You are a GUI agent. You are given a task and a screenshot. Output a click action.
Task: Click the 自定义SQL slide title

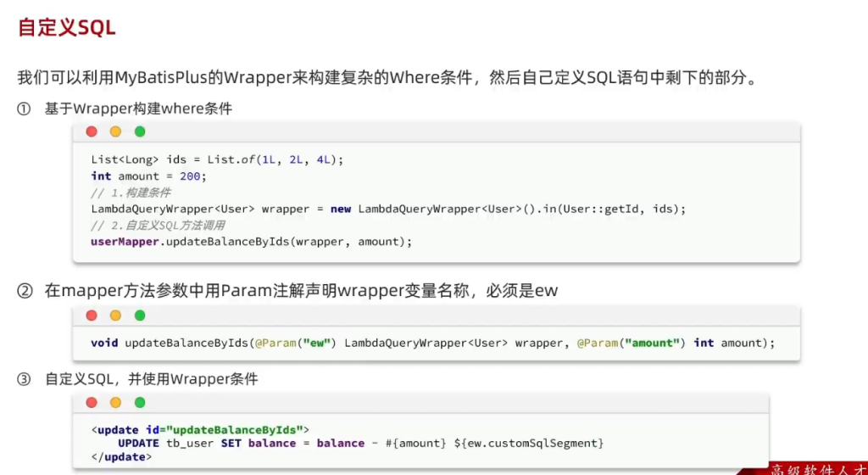coord(66,27)
